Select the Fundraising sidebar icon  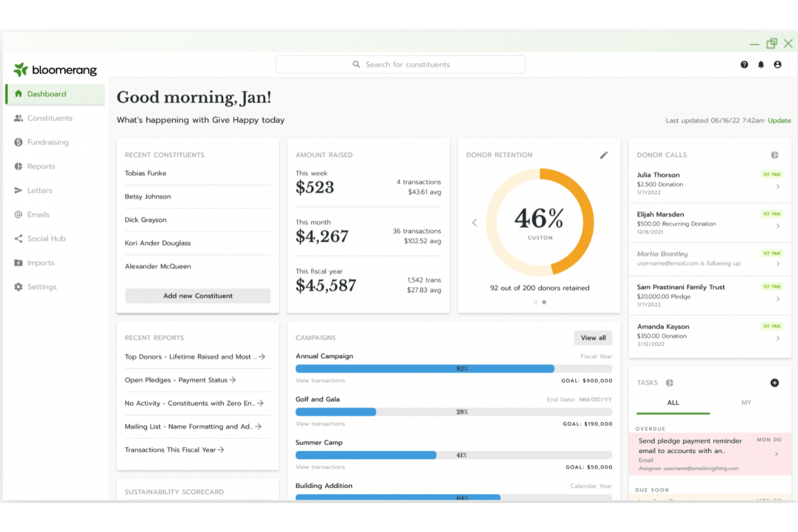point(47,142)
